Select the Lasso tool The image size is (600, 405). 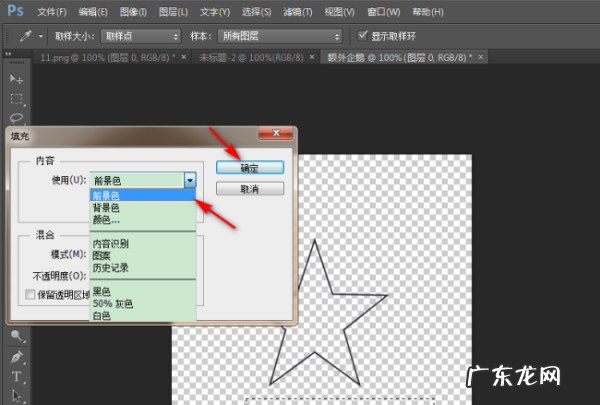tap(16, 117)
